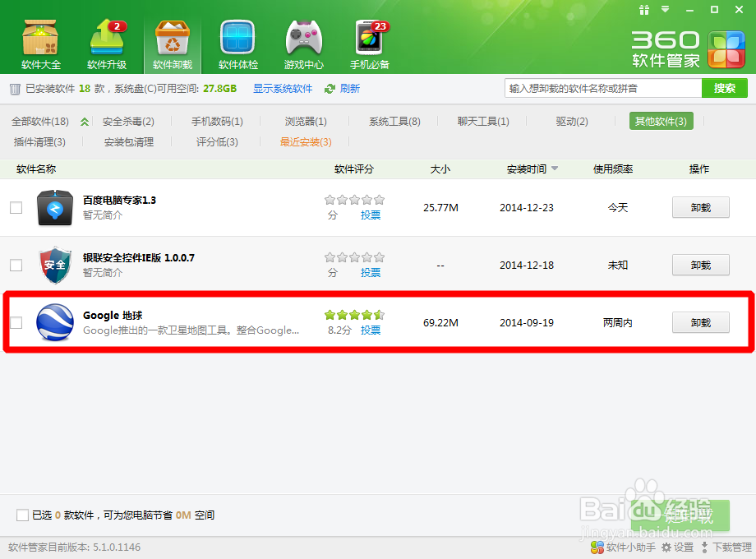Viewport: 756px width, 559px height.
Task: Select the 其他软件(3) category
Action: click(x=661, y=121)
